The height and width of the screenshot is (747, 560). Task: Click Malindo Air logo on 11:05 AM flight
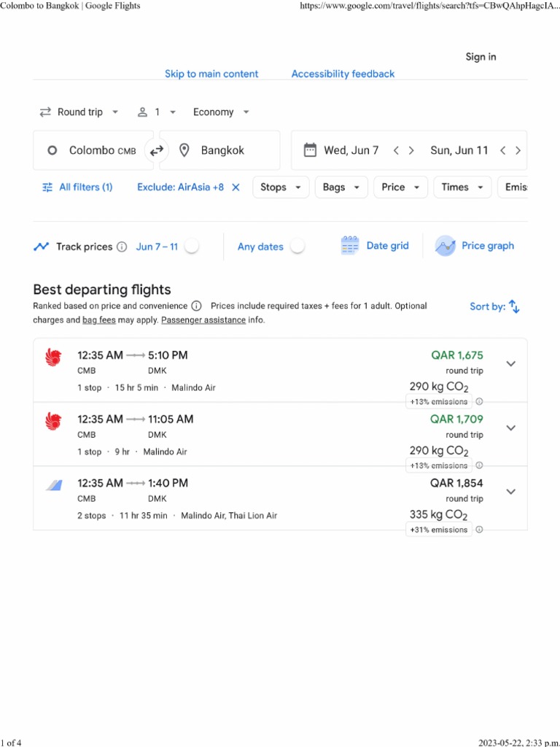[53, 421]
